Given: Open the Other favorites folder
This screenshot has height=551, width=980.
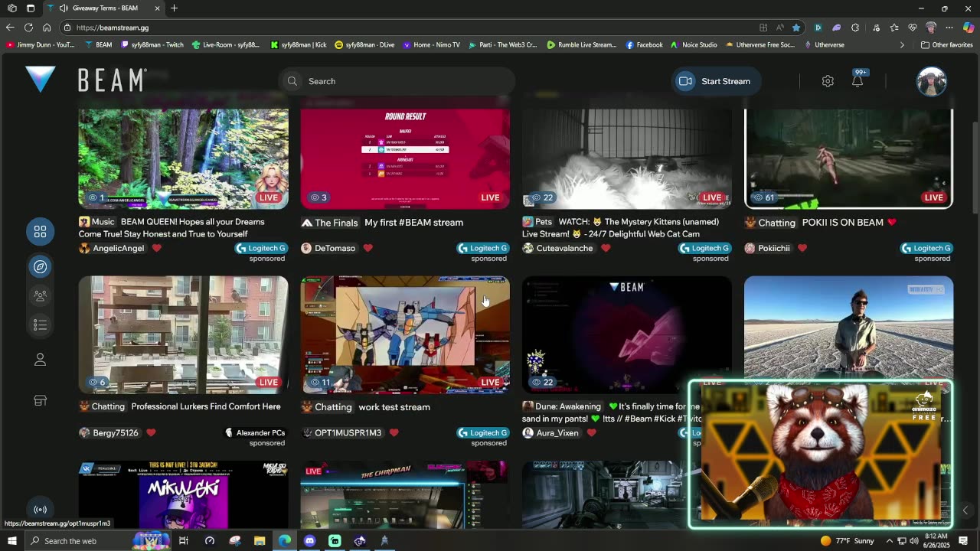Looking at the screenshot, I should tap(947, 45).
